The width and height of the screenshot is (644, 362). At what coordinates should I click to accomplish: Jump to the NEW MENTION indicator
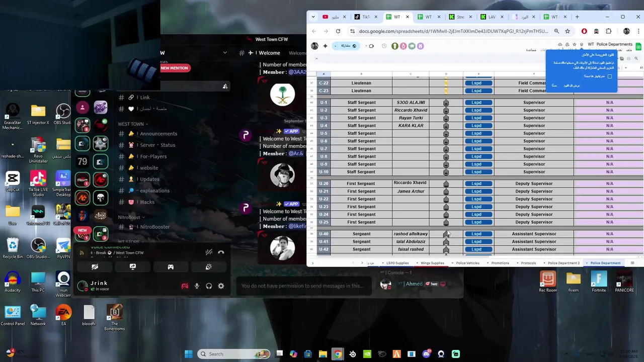pos(174,68)
